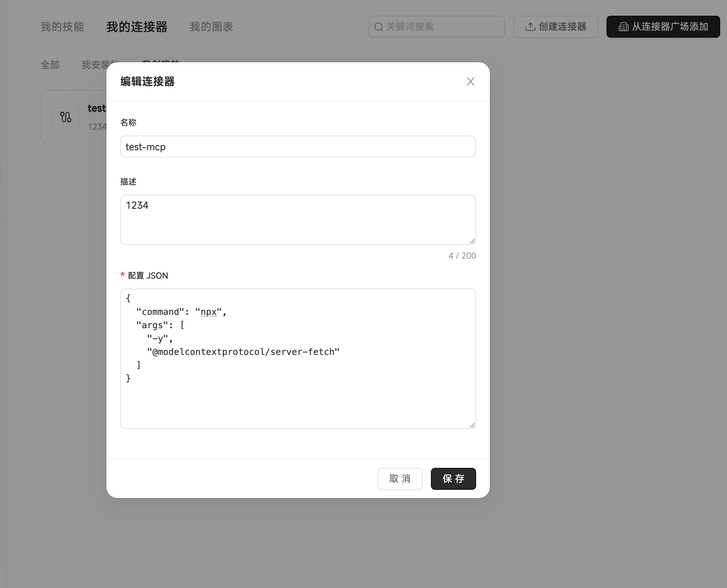
Task: Click the 描述 textarea resize handle
Action: click(472, 241)
